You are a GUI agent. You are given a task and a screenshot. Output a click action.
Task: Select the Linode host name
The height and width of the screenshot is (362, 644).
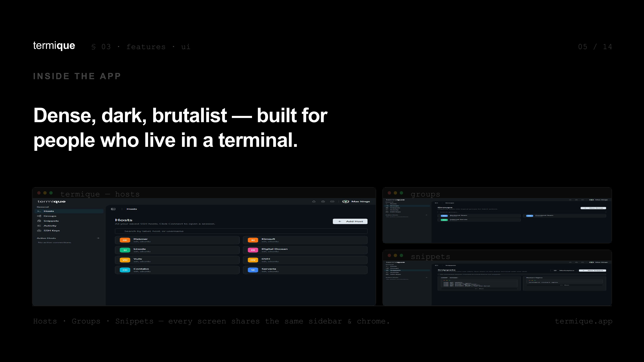140,249
